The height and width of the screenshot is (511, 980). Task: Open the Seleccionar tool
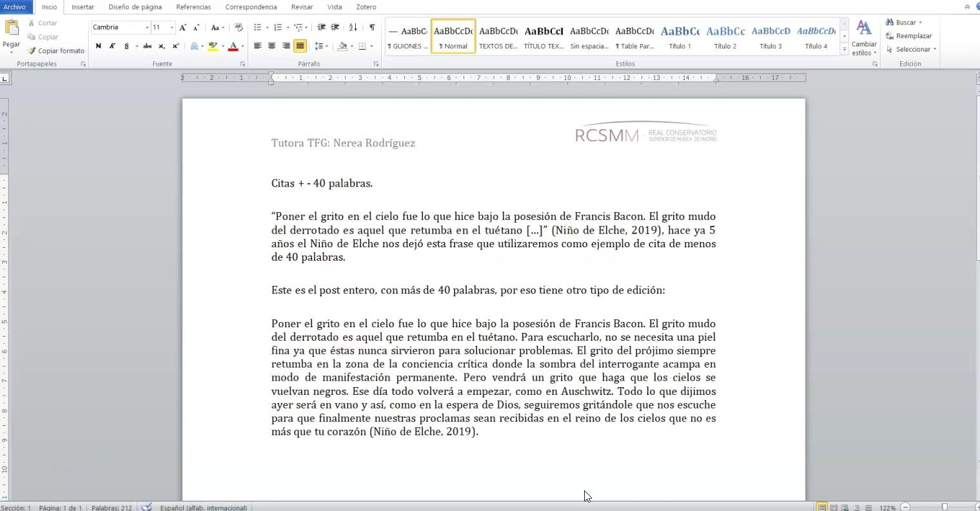(x=910, y=50)
